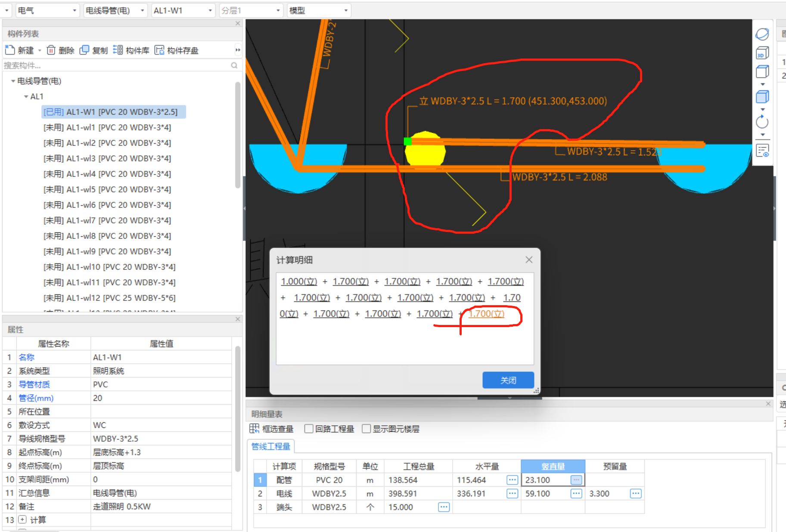The width and height of the screenshot is (786, 532).
Task: Click the 水平量 column header
Action: pyautogui.click(x=487, y=466)
